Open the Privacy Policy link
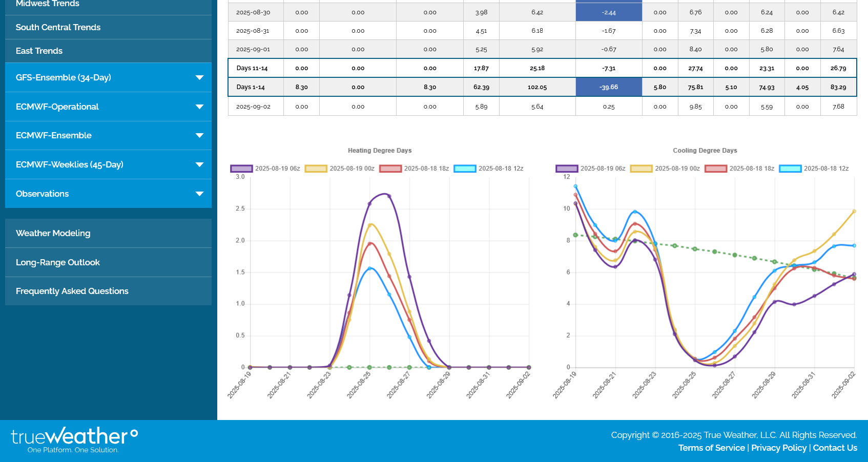868x462 pixels. (778, 448)
